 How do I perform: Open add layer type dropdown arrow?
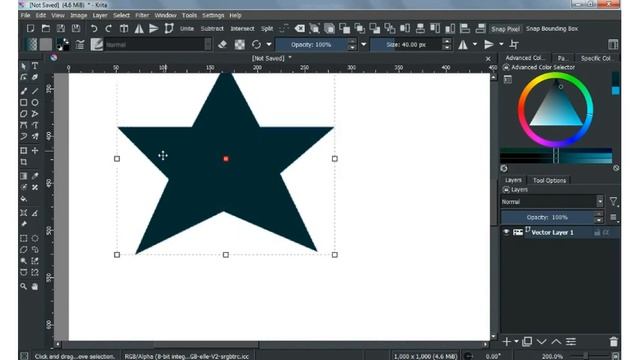517,342
